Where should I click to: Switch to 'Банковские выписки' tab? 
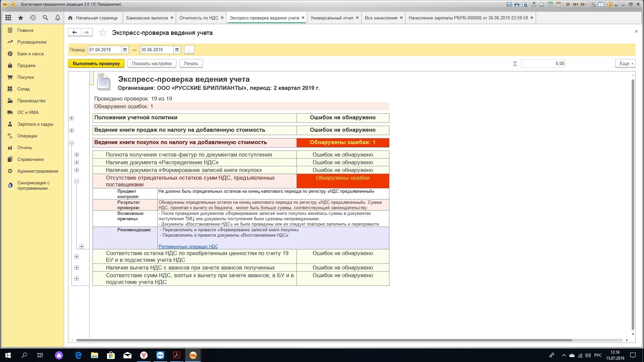click(x=147, y=18)
